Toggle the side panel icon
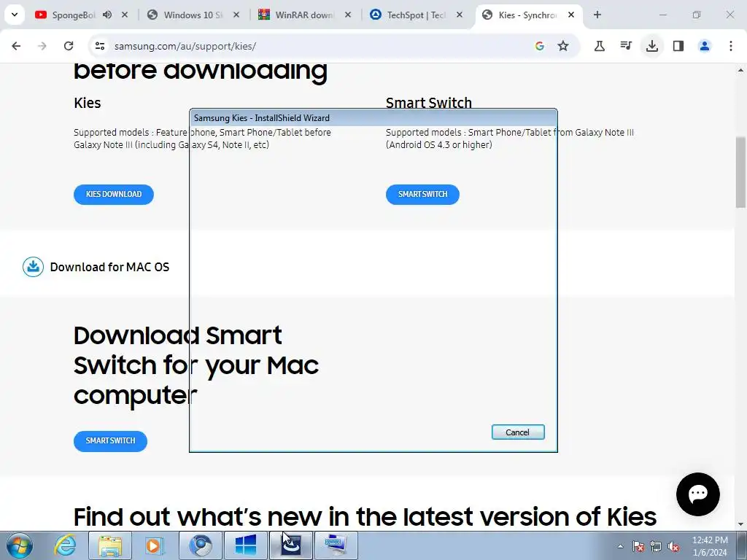Screen dimensions: 747x560 click(x=678, y=46)
